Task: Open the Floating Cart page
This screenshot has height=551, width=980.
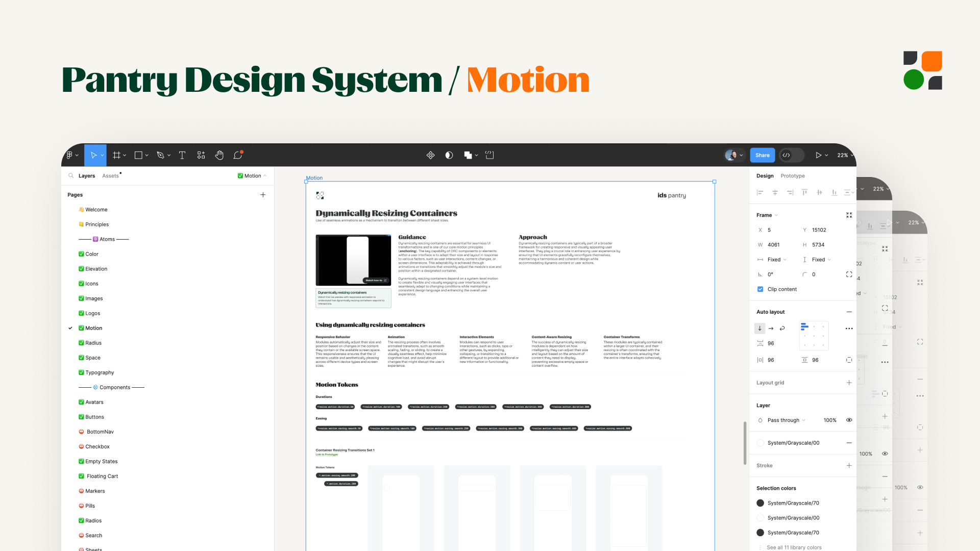Action: point(99,476)
